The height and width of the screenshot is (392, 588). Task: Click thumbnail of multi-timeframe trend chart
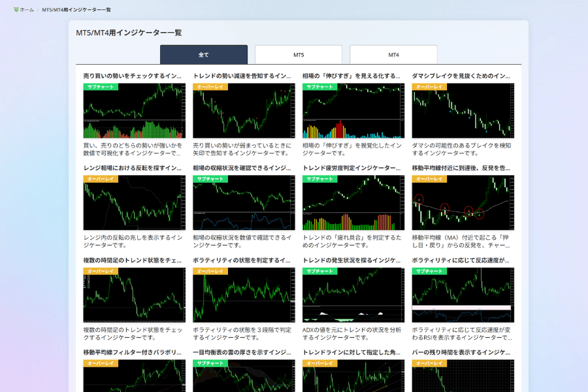(x=134, y=295)
